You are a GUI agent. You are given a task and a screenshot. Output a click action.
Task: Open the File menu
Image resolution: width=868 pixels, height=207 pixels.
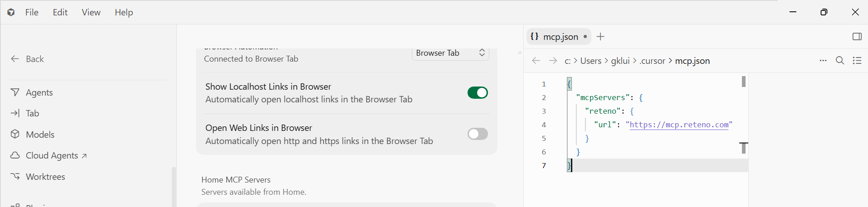(x=32, y=12)
